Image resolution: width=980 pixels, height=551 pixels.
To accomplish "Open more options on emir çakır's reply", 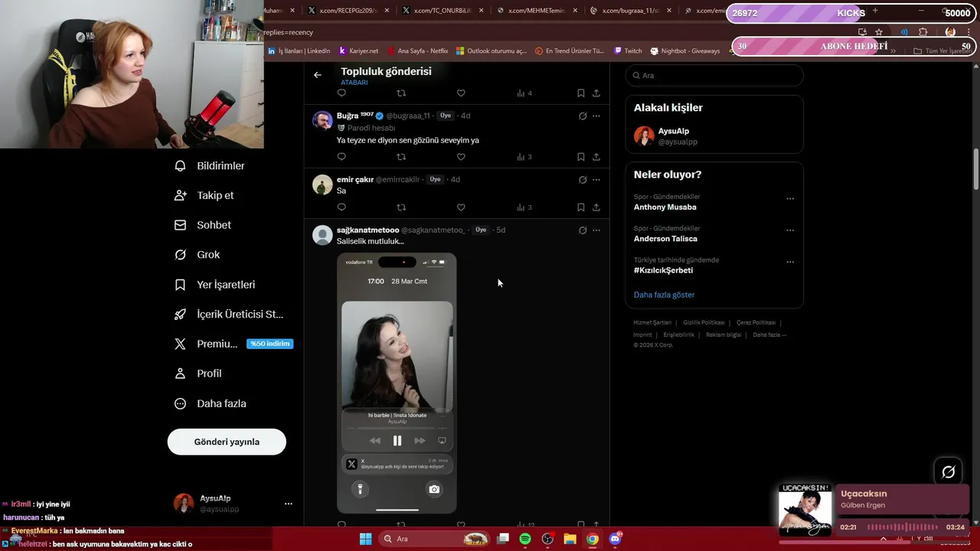I will pos(596,180).
